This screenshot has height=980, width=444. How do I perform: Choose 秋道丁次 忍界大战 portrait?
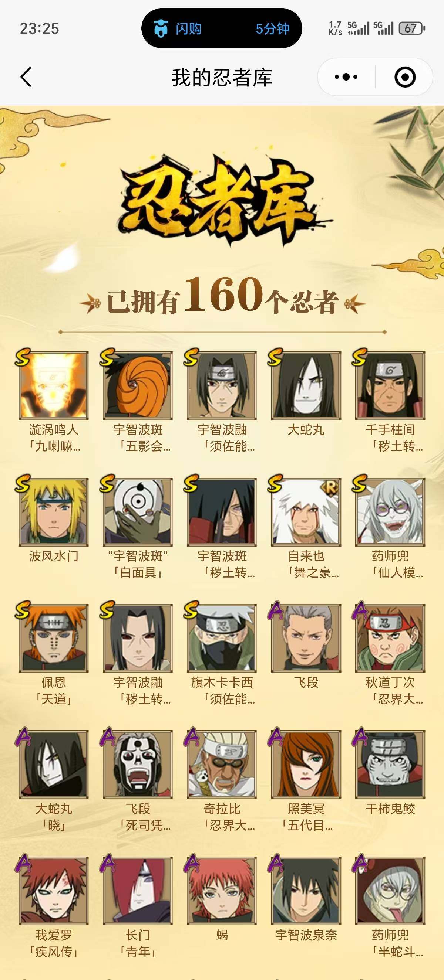(x=390, y=637)
